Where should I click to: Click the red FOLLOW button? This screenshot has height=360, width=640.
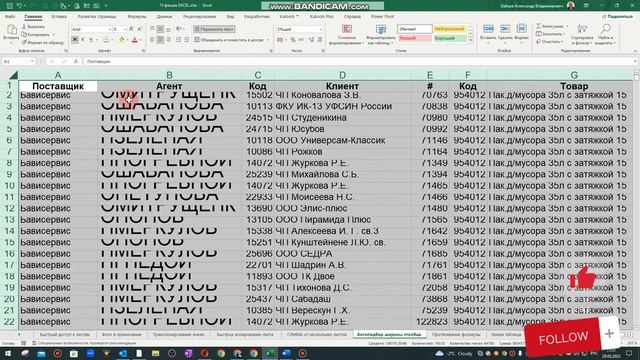(563, 338)
